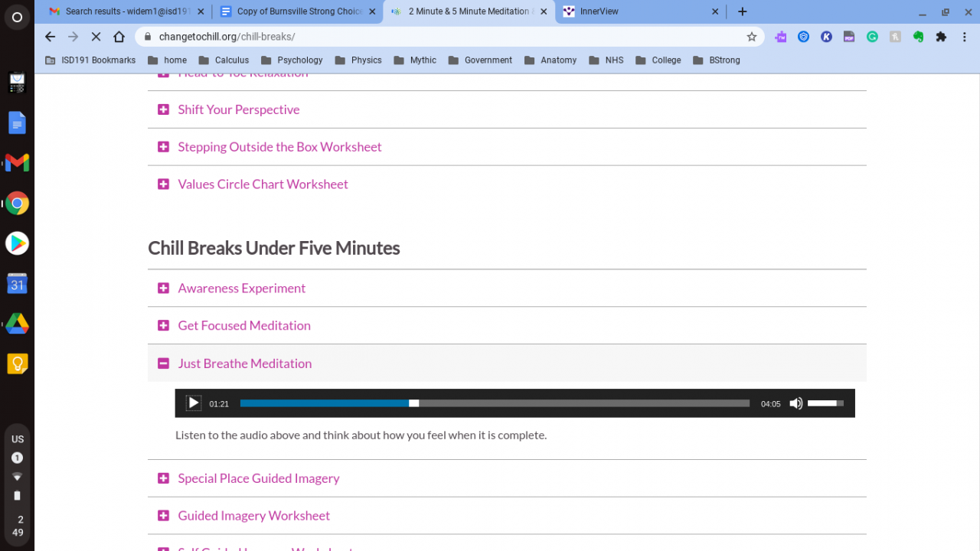Open the blue shield extension
The image size is (980, 551).
click(803, 37)
